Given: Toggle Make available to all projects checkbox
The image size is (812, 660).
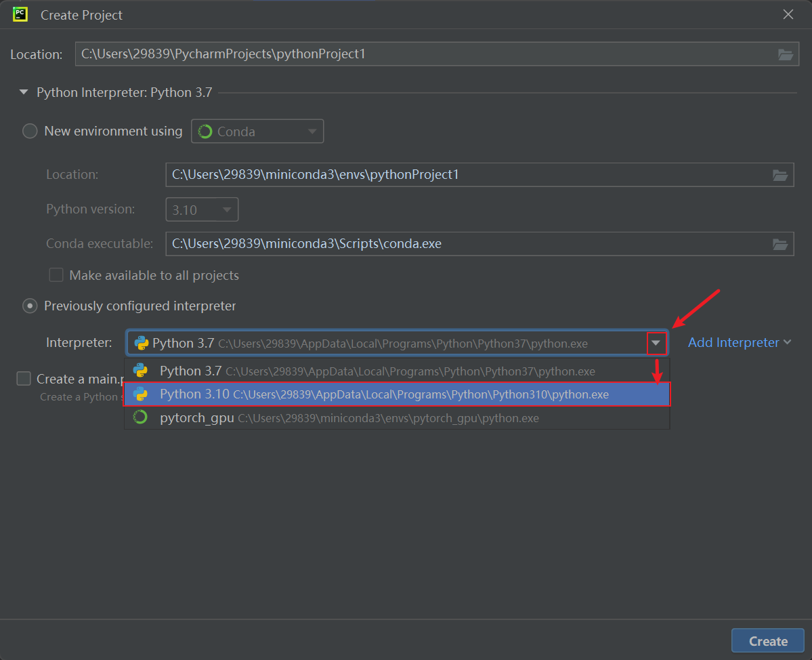Looking at the screenshot, I should click(56, 275).
